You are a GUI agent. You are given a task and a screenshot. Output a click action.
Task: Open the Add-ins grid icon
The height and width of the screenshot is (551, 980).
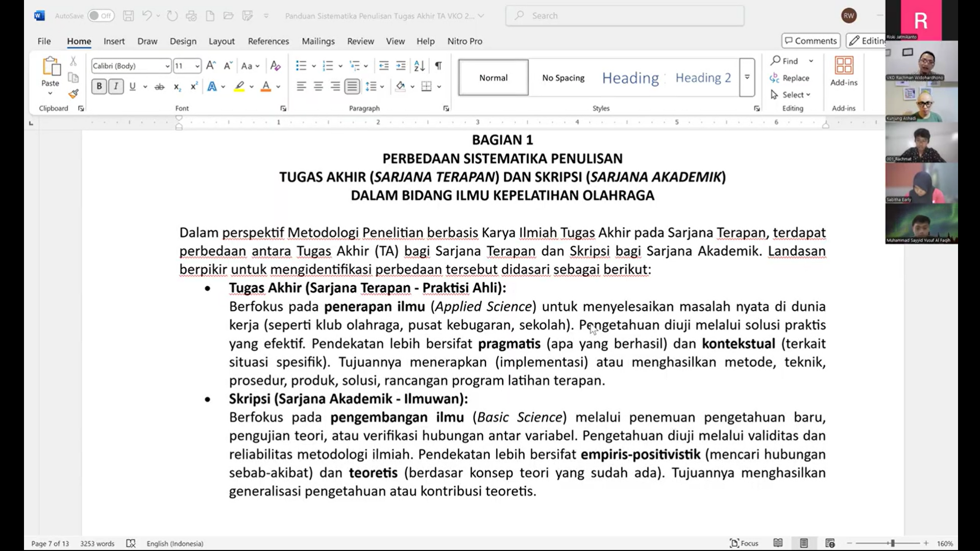pos(844,66)
